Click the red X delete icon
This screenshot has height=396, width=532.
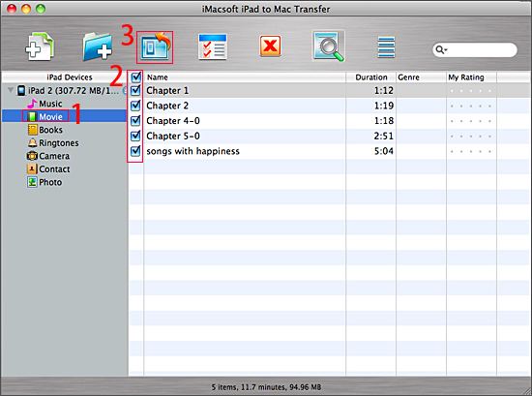coord(271,46)
